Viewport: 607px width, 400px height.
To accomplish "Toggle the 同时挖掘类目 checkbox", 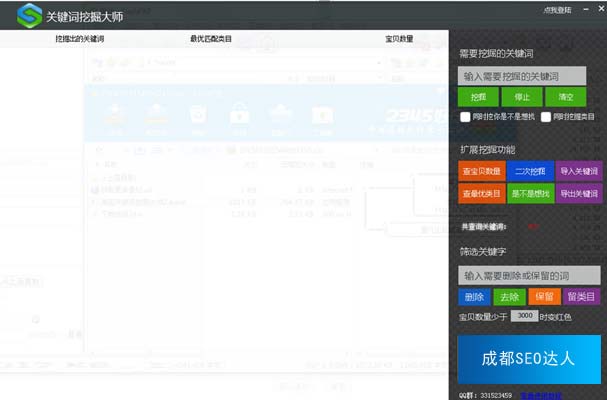I will tap(545, 117).
